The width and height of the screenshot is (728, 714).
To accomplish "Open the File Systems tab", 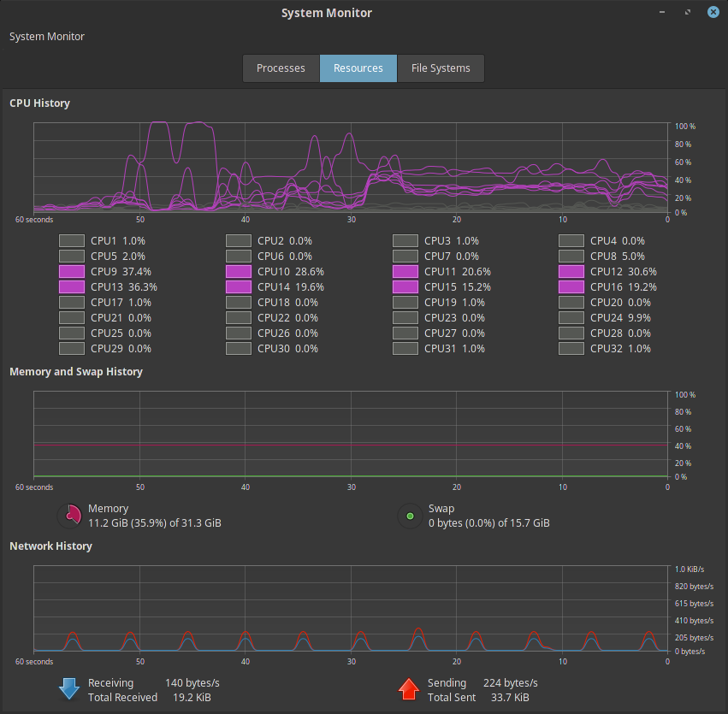I will click(441, 68).
